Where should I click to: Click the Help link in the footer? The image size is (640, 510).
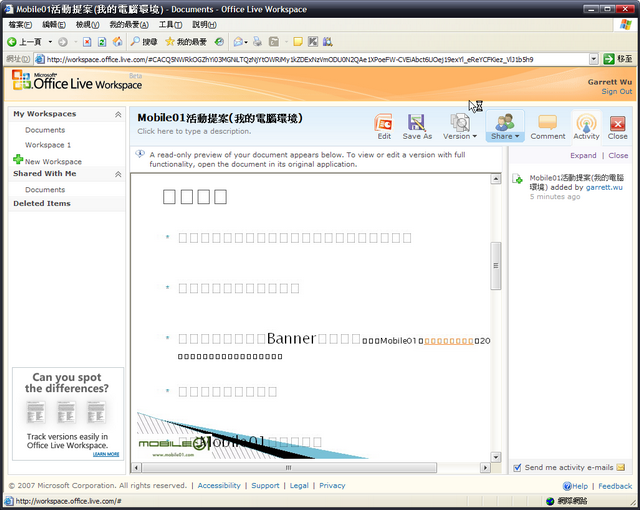pyautogui.click(x=576, y=486)
